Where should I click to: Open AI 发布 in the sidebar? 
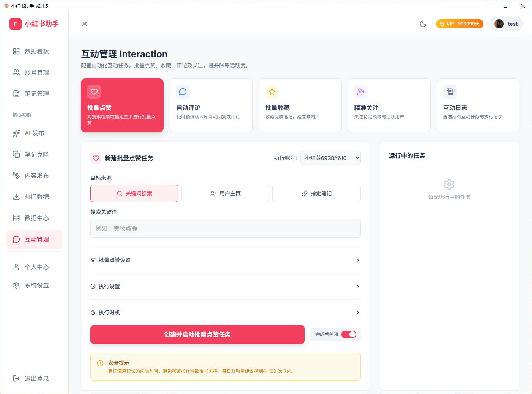[x=34, y=133]
